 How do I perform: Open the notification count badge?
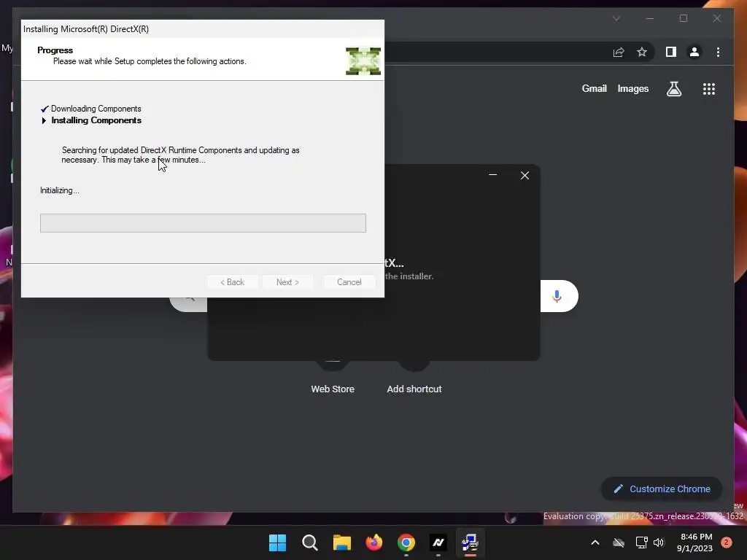pyautogui.click(x=727, y=542)
